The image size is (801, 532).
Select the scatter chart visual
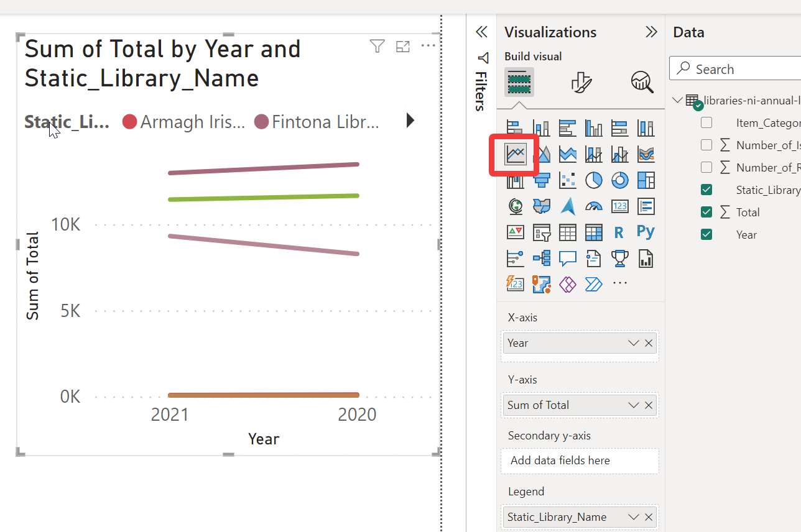coord(568,180)
